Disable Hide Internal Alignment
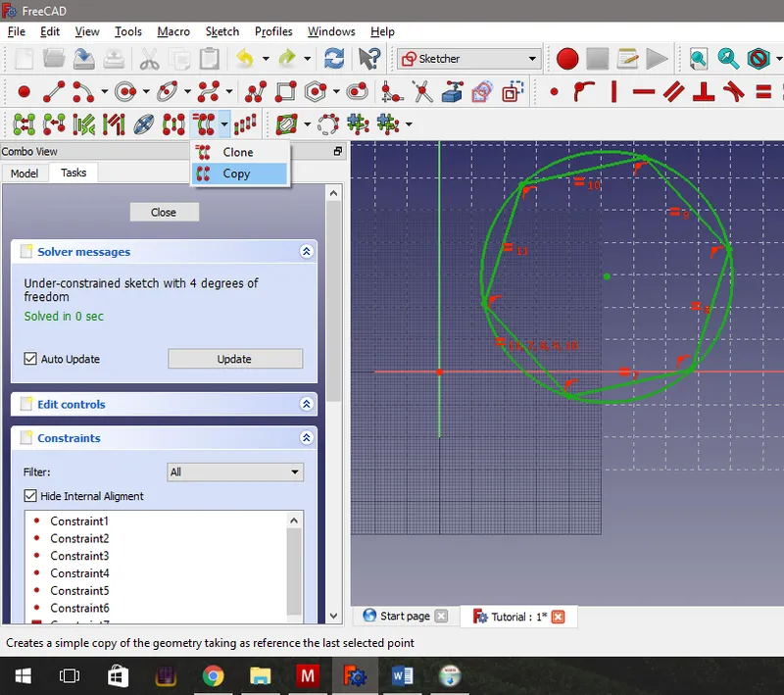This screenshot has width=784, height=695. (x=32, y=496)
